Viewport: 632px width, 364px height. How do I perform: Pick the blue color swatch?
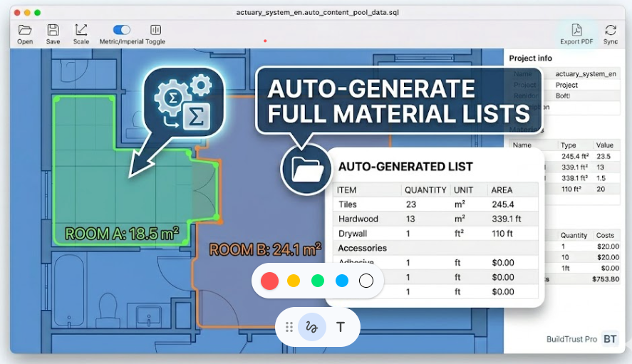click(342, 281)
